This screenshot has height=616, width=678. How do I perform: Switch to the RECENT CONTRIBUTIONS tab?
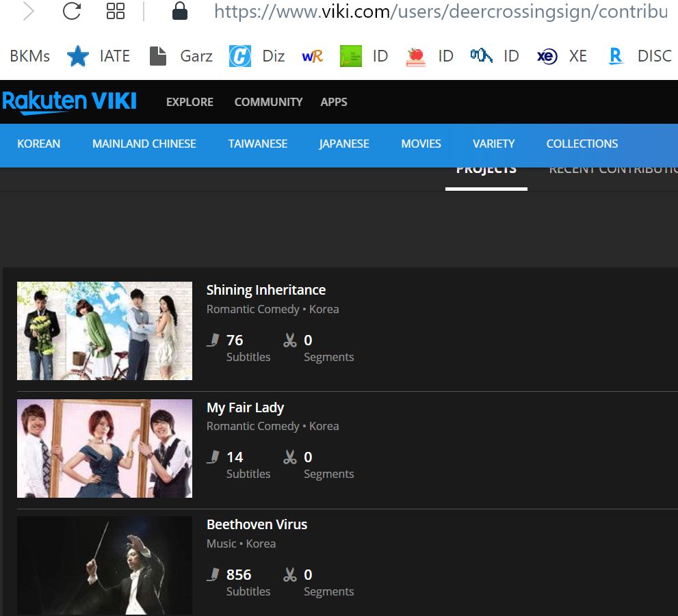[x=613, y=171]
